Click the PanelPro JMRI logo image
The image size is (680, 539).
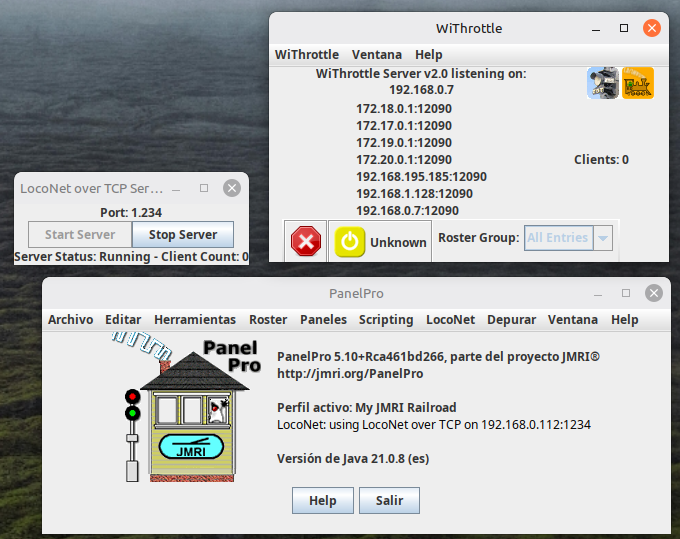(186, 408)
